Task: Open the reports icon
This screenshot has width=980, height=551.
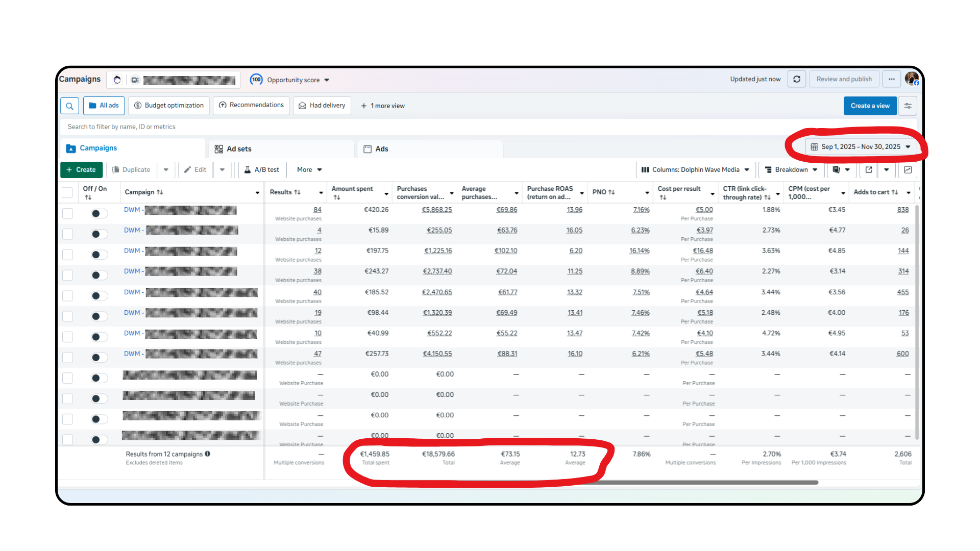Action: [836, 170]
